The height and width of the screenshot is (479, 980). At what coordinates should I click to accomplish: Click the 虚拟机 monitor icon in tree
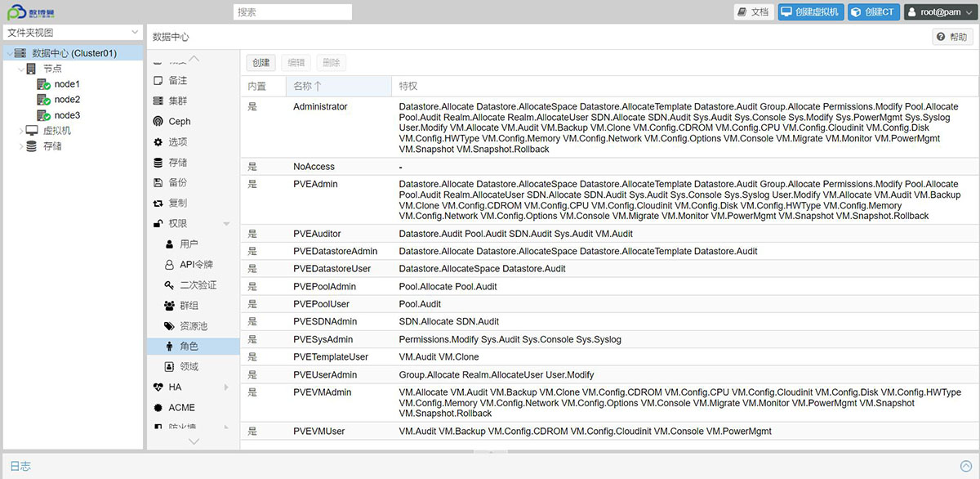32,131
